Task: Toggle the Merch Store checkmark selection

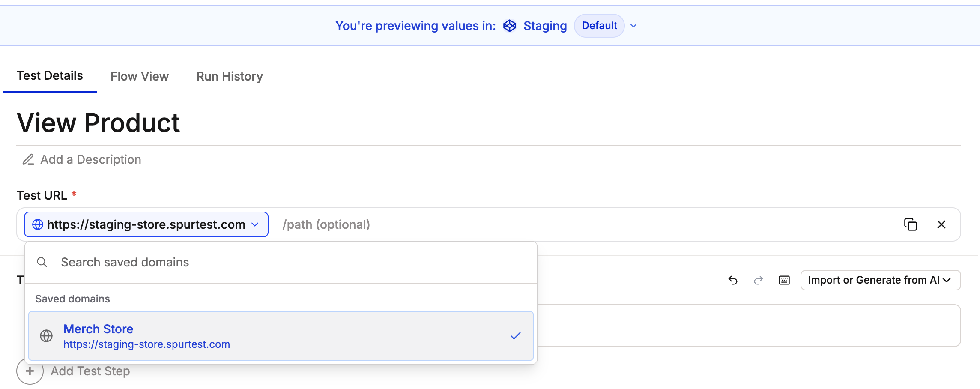Action: click(515, 336)
